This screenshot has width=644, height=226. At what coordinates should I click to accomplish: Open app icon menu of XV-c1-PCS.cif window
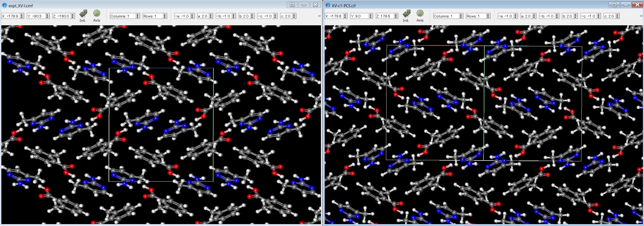(x=328, y=5)
